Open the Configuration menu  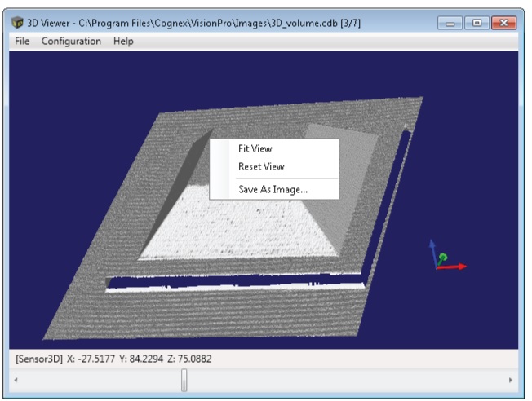click(72, 41)
